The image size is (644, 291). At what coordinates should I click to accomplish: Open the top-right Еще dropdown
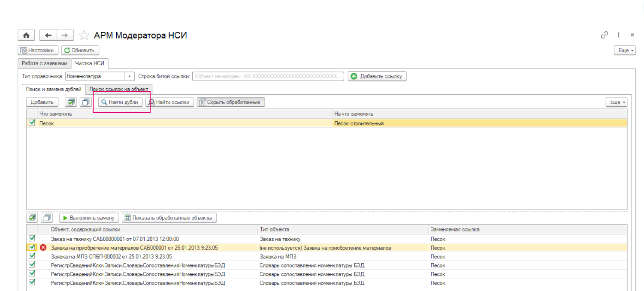click(x=624, y=51)
